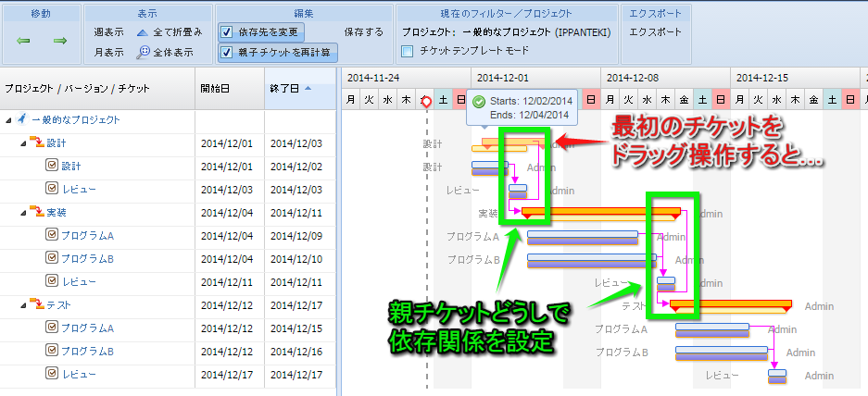Click the 保存する save button
The height and width of the screenshot is (396, 868).
(363, 31)
